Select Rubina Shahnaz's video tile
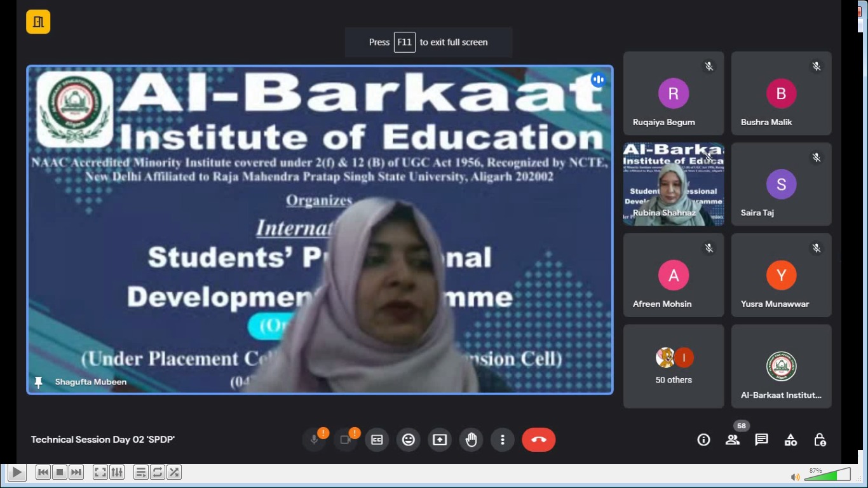868x488 pixels. tap(674, 184)
